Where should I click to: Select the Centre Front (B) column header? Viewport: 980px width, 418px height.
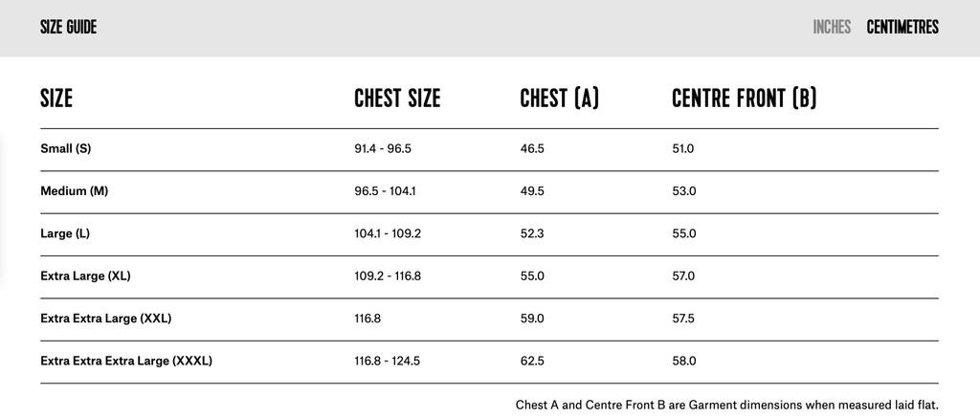[x=744, y=98]
